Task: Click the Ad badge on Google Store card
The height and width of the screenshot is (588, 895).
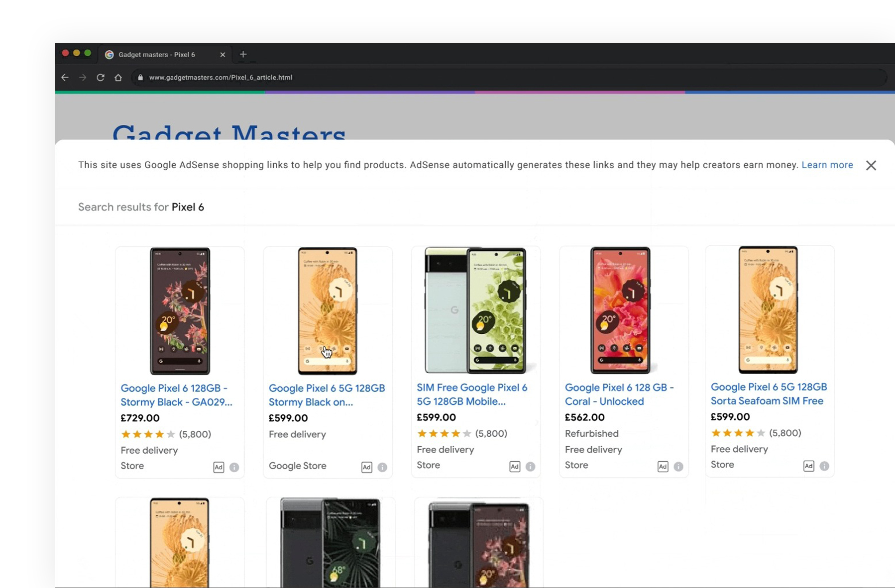Action: click(x=366, y=467)
